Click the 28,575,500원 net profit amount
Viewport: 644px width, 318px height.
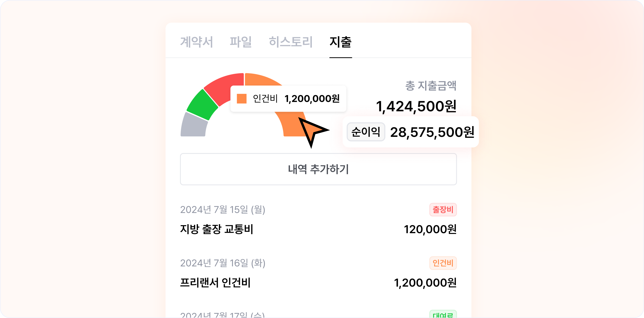[432, 132]
